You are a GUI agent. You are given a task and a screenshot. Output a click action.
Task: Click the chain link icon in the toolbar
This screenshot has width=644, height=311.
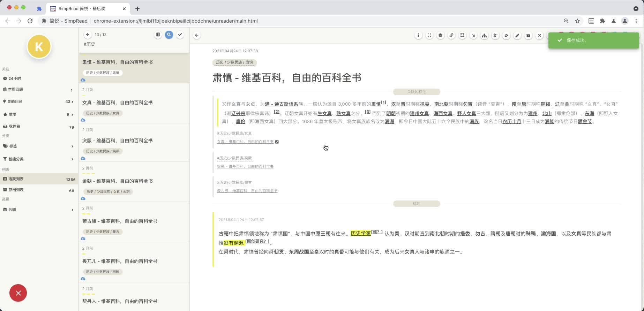point(451,35)
